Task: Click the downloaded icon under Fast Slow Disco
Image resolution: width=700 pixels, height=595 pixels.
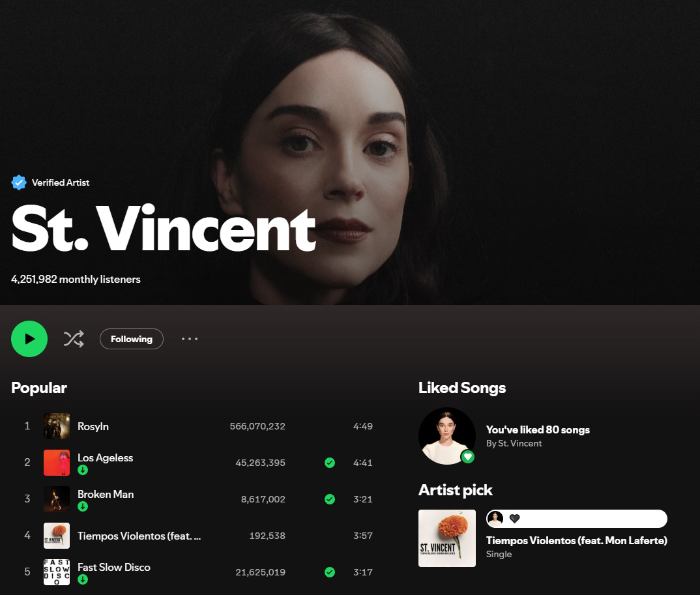Action: point(83,580)
